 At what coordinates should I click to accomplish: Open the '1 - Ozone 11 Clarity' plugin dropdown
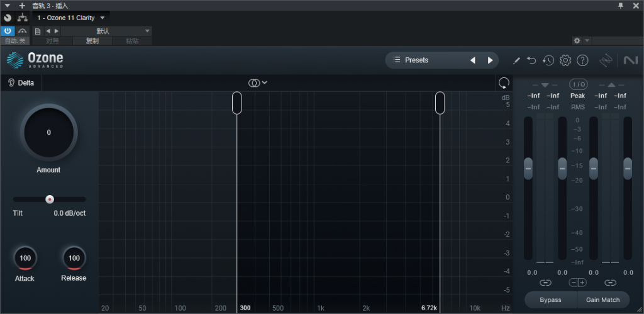(x=71, y=18)
